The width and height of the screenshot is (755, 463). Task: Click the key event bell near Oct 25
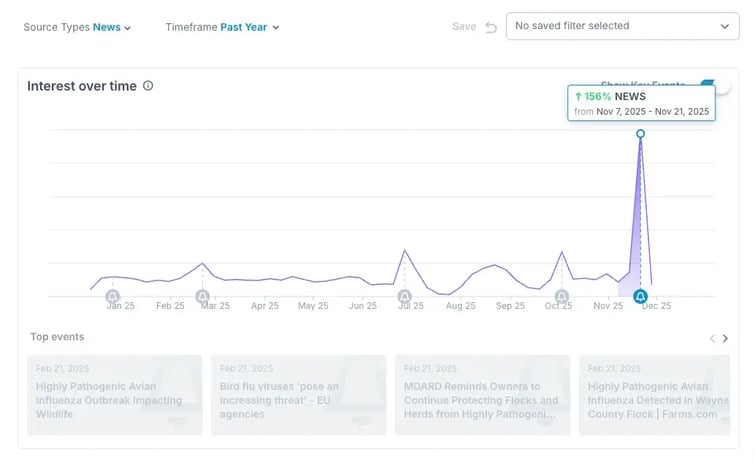562,297
